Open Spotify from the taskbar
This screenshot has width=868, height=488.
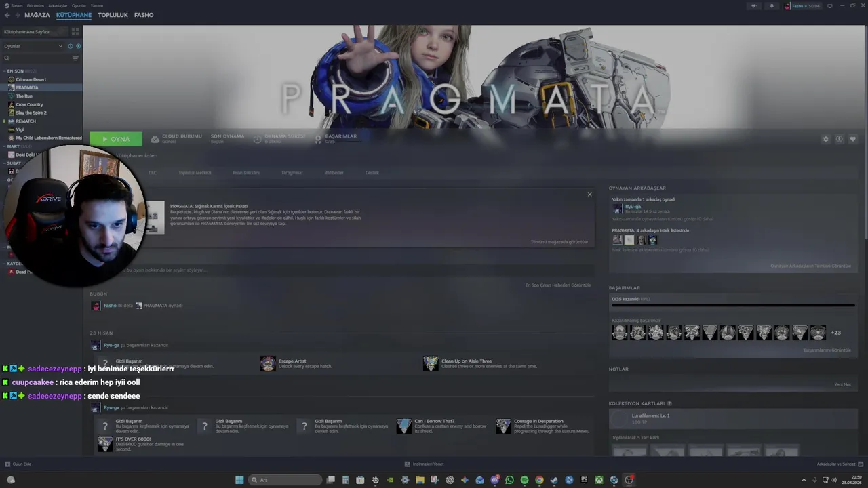click(x=524, y=480)
